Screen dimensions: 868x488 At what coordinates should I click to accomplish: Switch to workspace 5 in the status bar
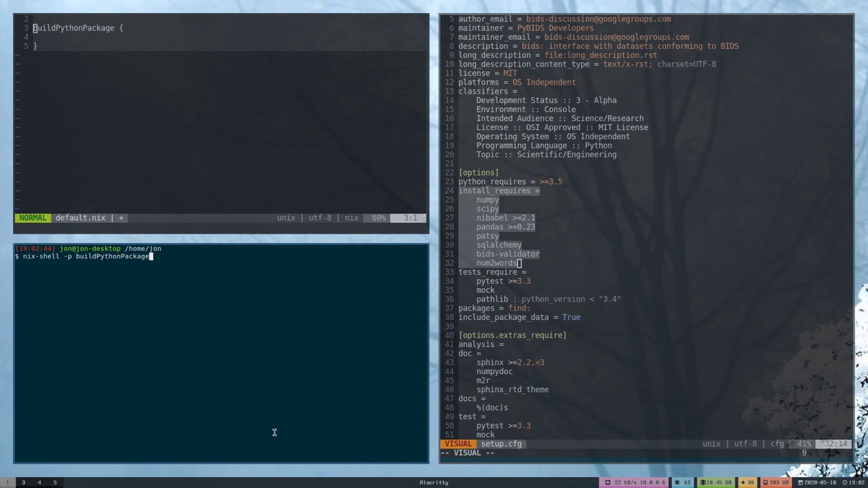(x=55, y=483)
